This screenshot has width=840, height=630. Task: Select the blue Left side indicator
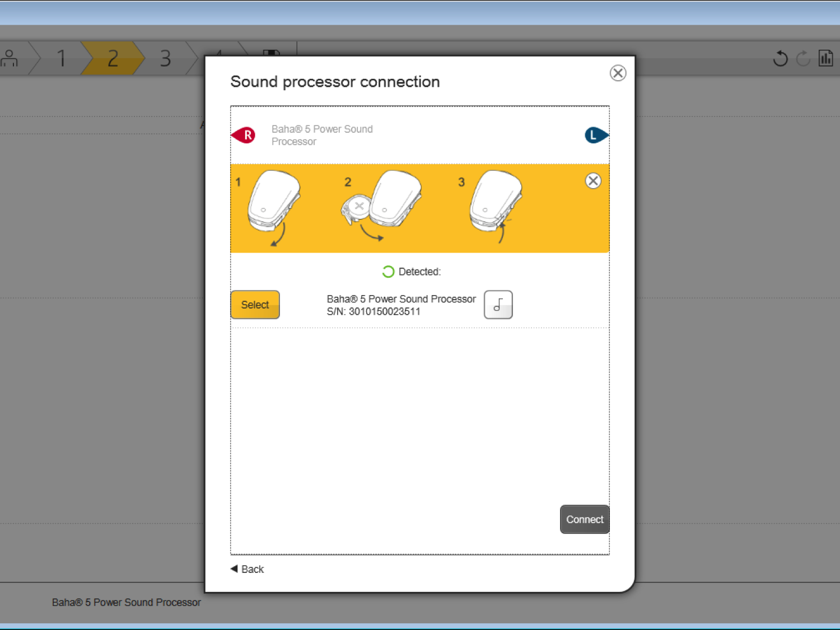point(596,135)
